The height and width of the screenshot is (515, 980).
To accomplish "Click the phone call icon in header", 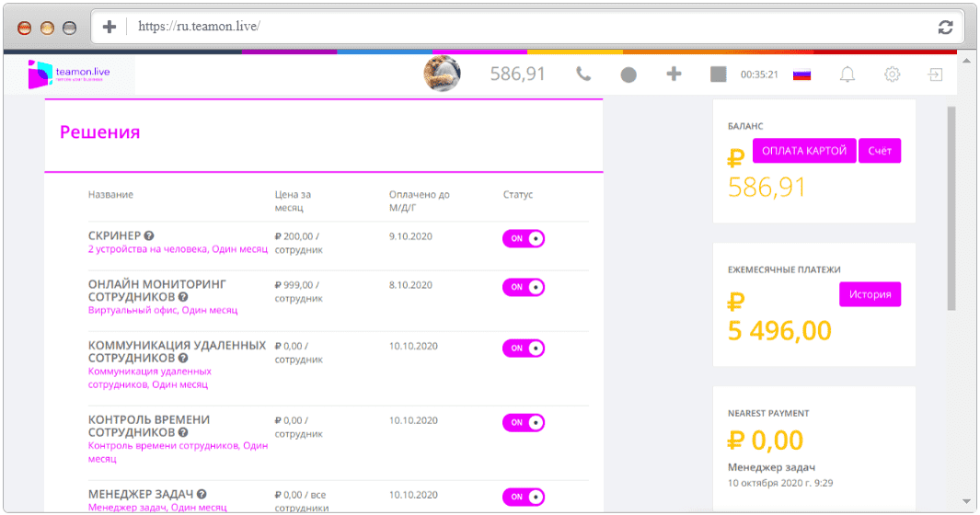I will (x=583, y=74).
